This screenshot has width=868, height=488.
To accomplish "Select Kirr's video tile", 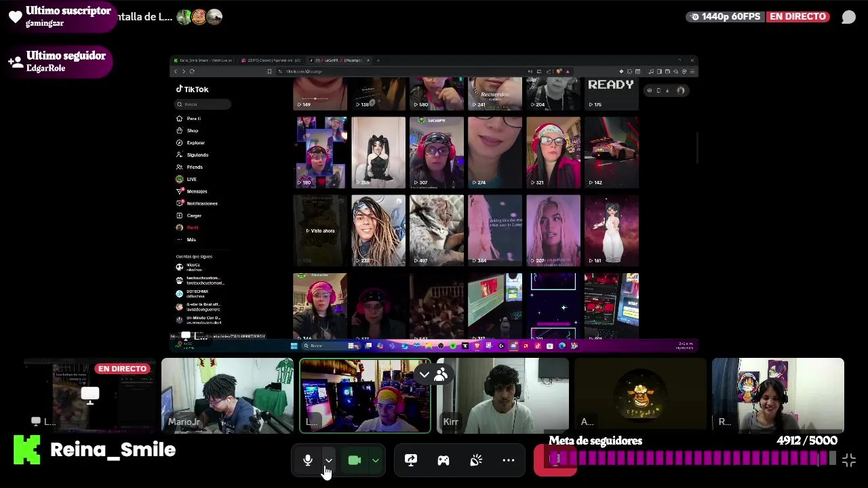I will (502, 396).
